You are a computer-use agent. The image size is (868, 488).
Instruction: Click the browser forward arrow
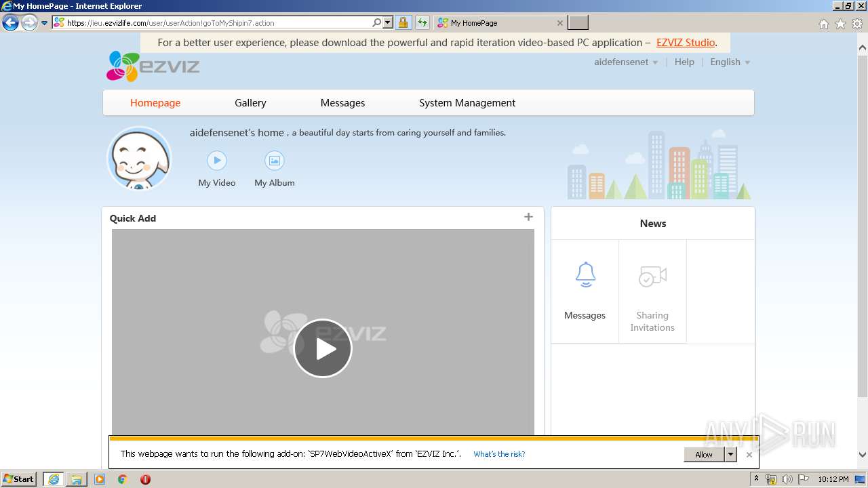tap(29, 23)
